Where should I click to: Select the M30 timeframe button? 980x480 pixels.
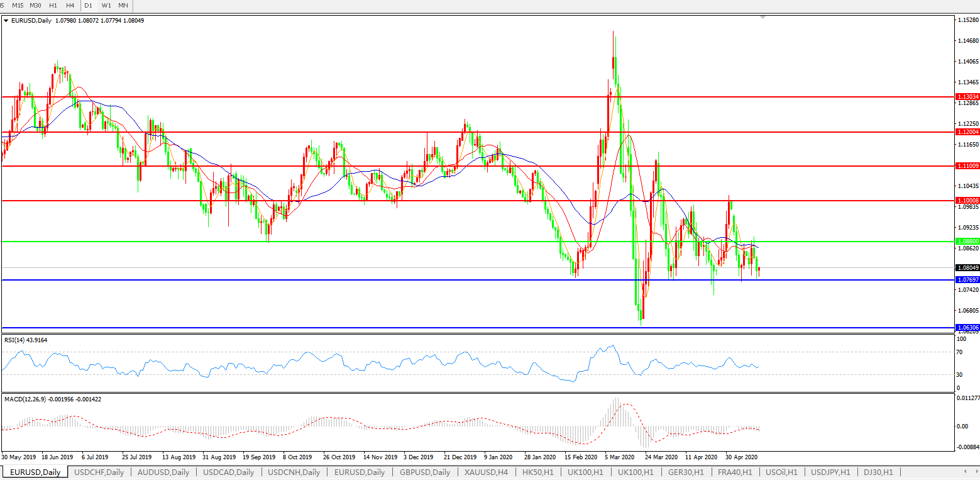tap(36, 5)
